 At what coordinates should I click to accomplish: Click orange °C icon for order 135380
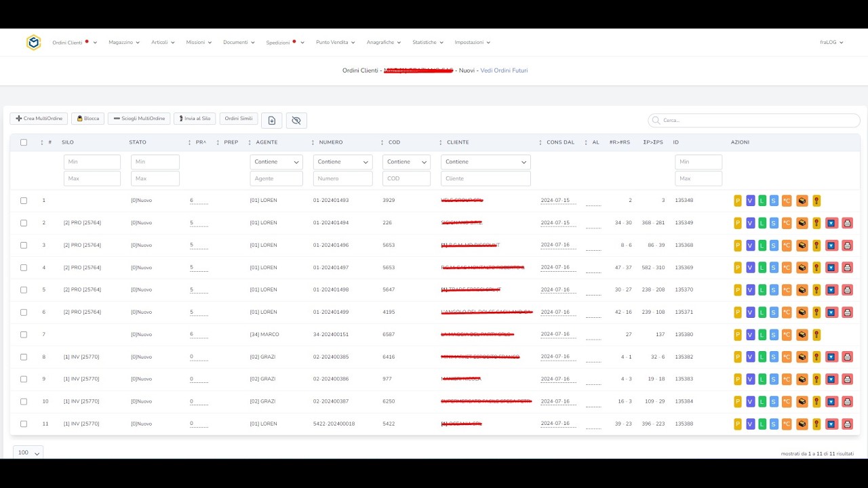click(x=787, y=335)
